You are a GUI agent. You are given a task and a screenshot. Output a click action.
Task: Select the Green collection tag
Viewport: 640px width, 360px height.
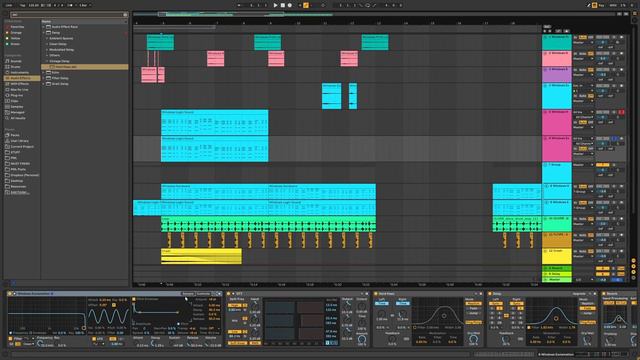[x=15, y=44]
